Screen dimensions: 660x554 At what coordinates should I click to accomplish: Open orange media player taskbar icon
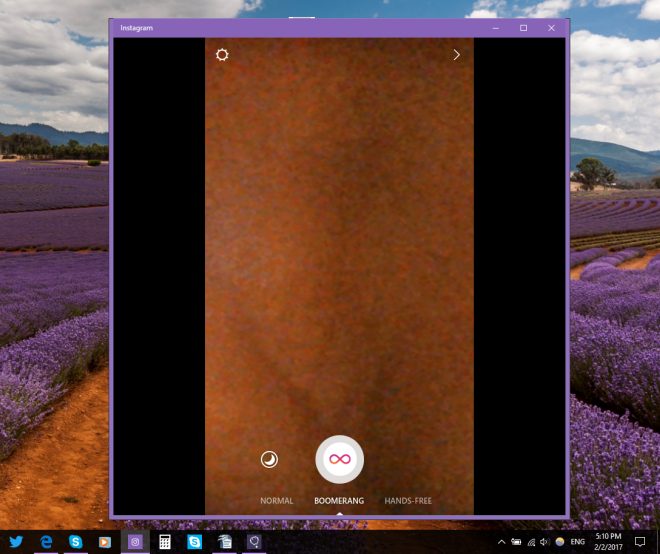[x=105, y=542]
